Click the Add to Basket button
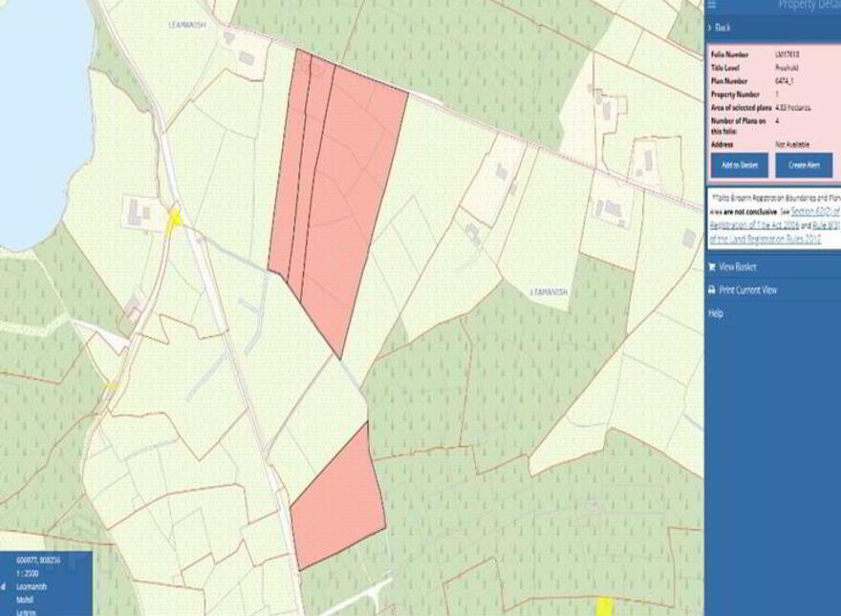 [x=739, y=165]
